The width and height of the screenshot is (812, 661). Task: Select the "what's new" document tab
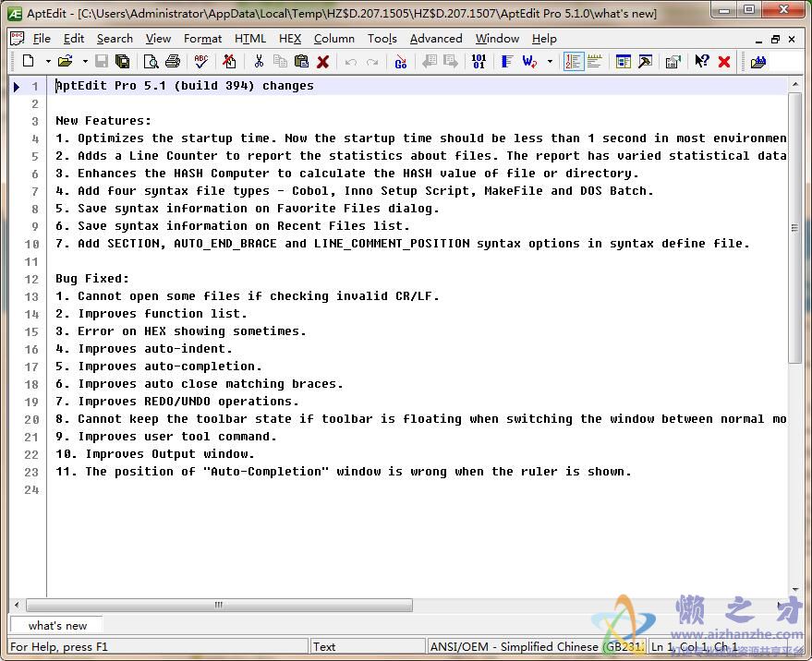coord(57,626)
